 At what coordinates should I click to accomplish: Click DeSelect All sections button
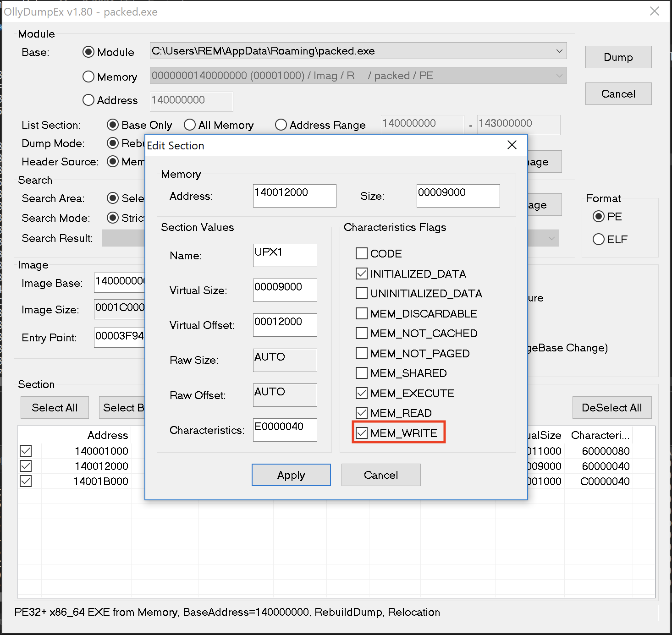(x=612, y=407)
